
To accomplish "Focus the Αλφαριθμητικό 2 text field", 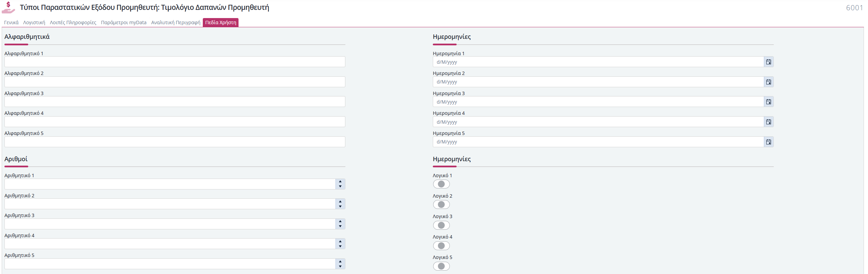I will (x=175, y=82).
